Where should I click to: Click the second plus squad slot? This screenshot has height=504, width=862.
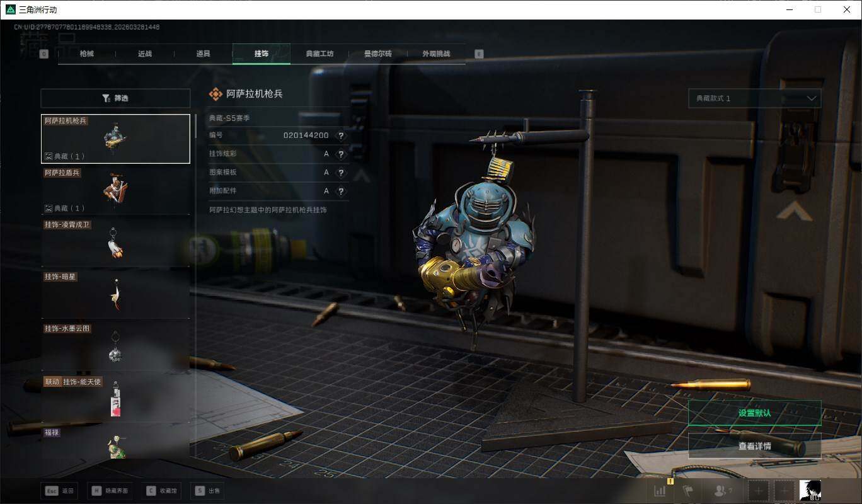(x=784, y=491)
